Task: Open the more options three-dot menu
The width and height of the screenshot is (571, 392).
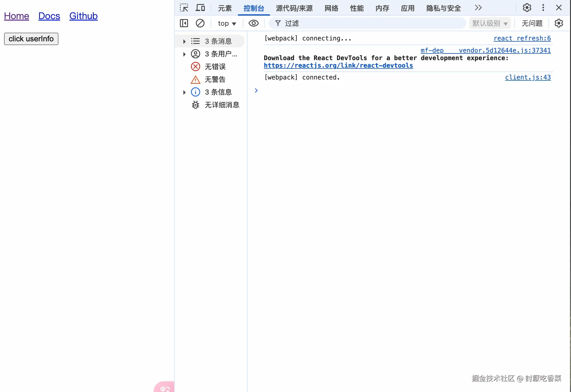Action: [x=543, y=8]
